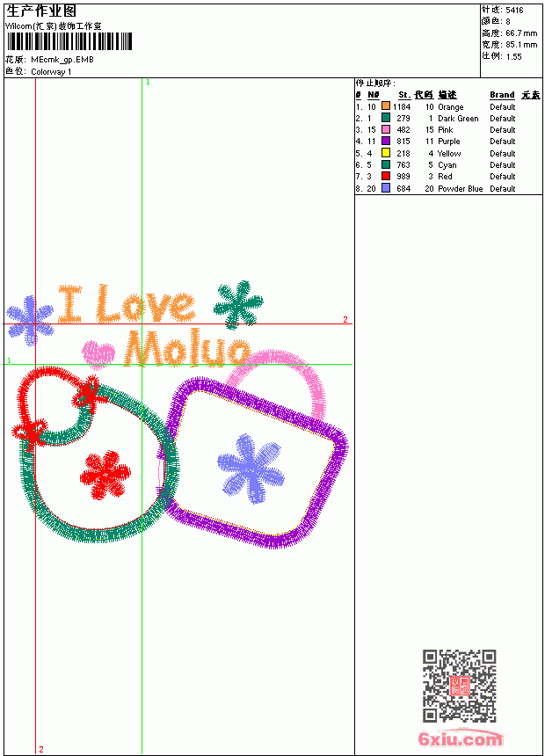Pick the Powder Blue color swatch
The width and height of the screenshot is (545, 756).
click(386, 188)
